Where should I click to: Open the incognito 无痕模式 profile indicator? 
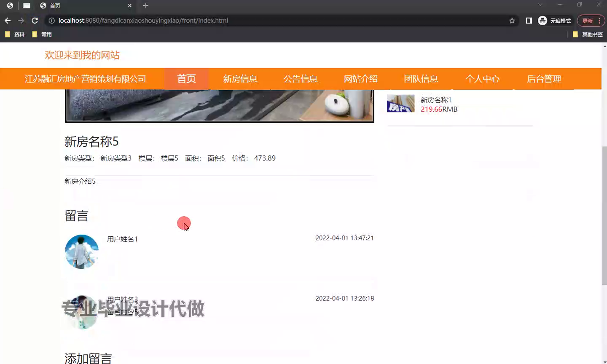[555, 21]
